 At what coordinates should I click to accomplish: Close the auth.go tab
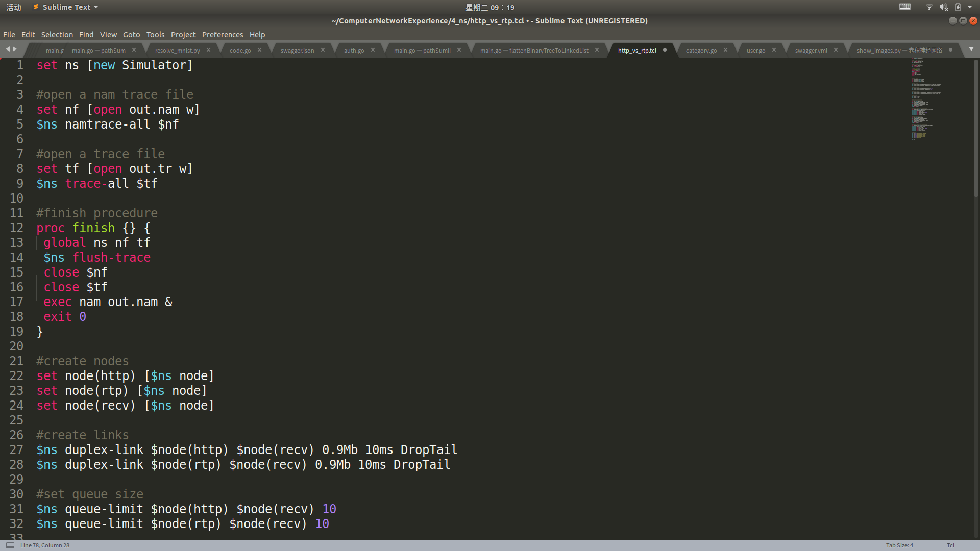373,50
